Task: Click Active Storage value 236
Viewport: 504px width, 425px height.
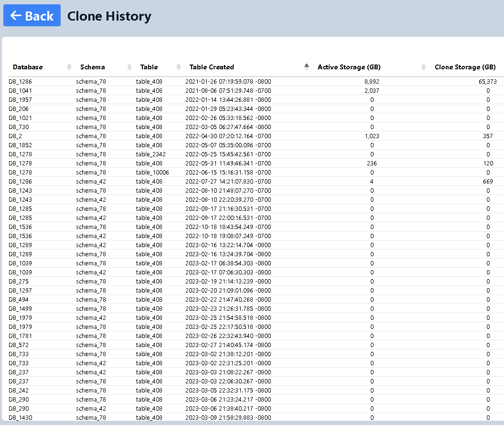Action: (x=372, y=163)
